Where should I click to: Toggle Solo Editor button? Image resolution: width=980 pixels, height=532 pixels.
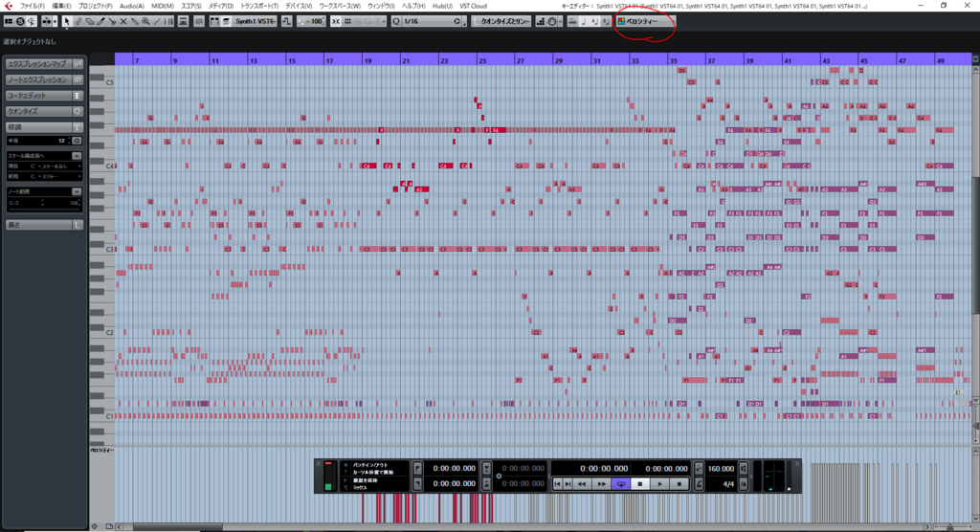(21, 21)
